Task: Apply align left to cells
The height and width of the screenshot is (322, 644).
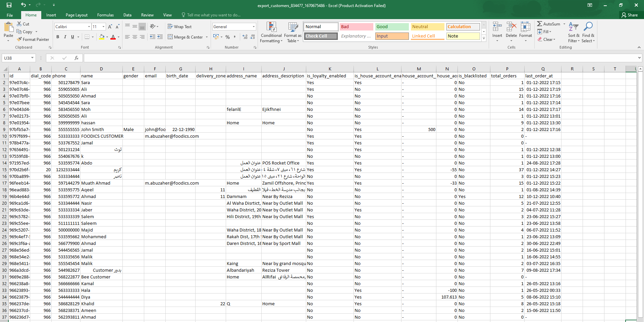Action: 127,37
